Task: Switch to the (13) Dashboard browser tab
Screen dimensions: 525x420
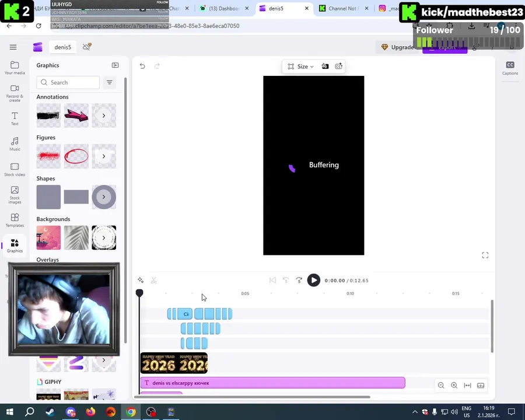Action: click(x=225, y=8)
